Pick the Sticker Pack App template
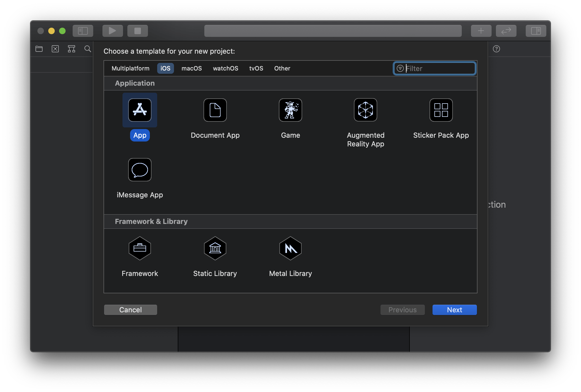 click(441, 110)
